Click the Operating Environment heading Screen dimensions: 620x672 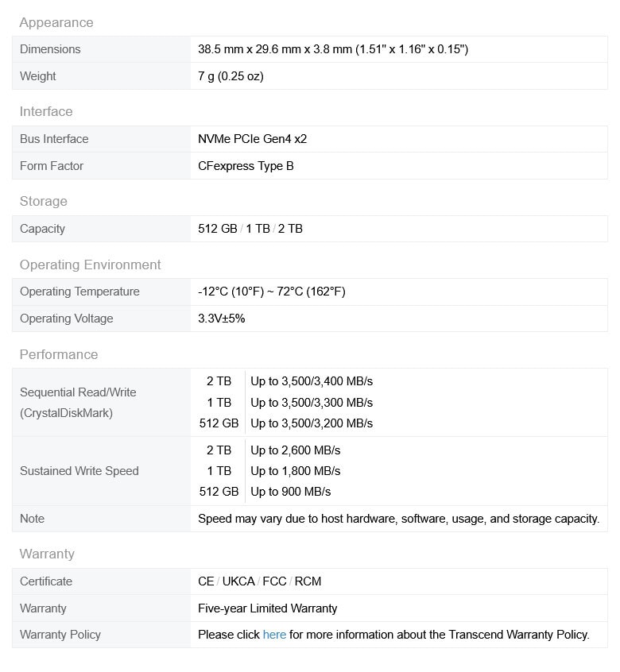(91, 265)
